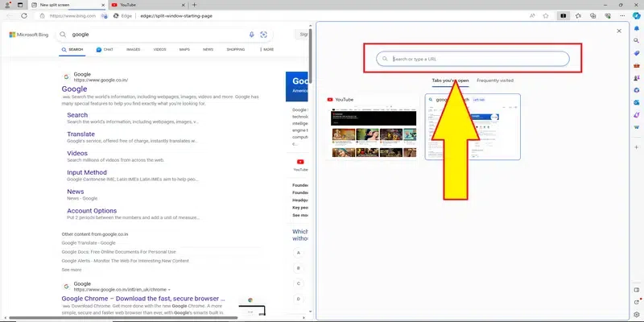The image size is (644, 322).
Task: Close the right split pane
Action: coord(619,31)
